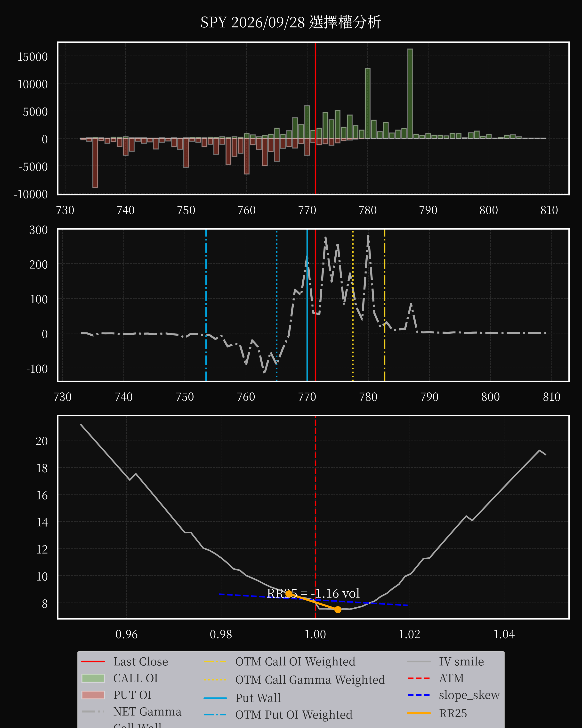Click the "15000" y-axis label
Screen dimensions: 582x728
(33, 57)
